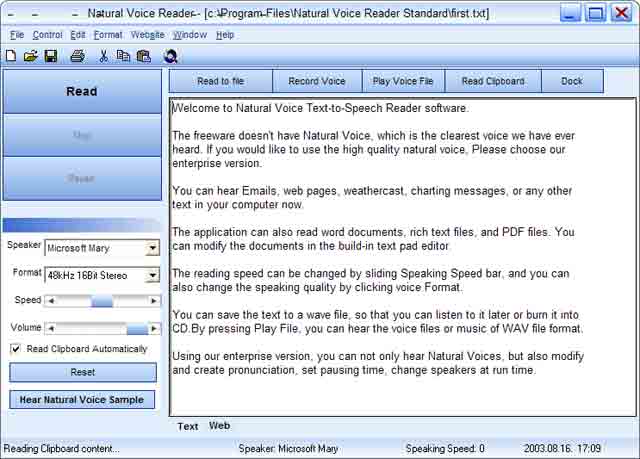Click the Play Voice File button
Screen dimensions: 640x459
[x=403, y=81]
